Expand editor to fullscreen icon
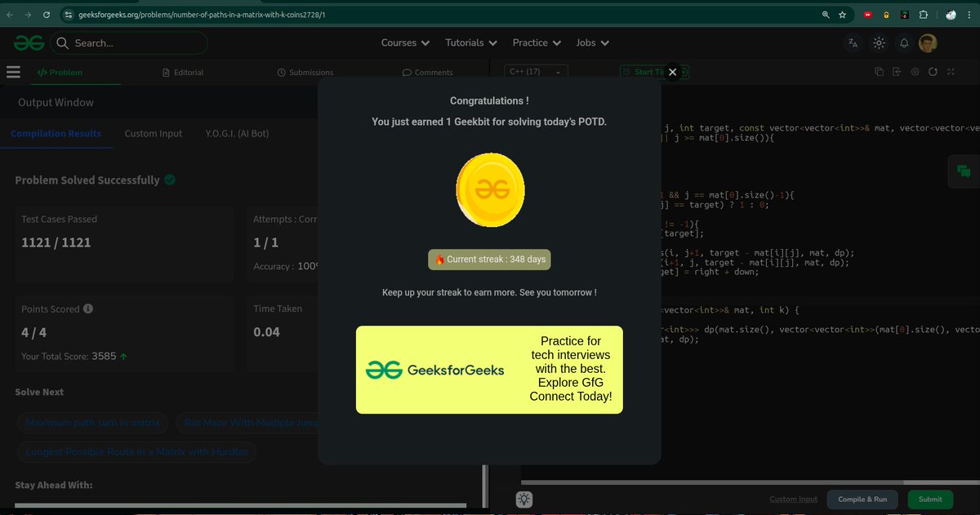The width and height of the screenshot is (980, 515). tap(951, 72)
